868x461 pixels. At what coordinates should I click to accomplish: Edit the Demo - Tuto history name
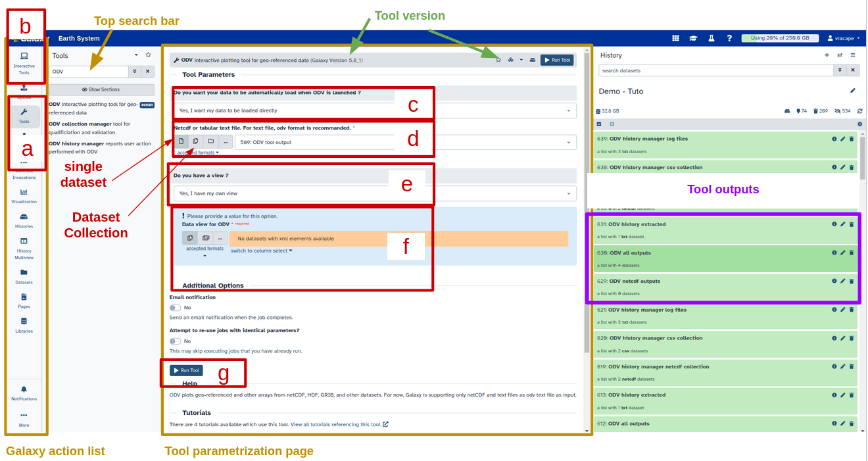pos(853,91)
